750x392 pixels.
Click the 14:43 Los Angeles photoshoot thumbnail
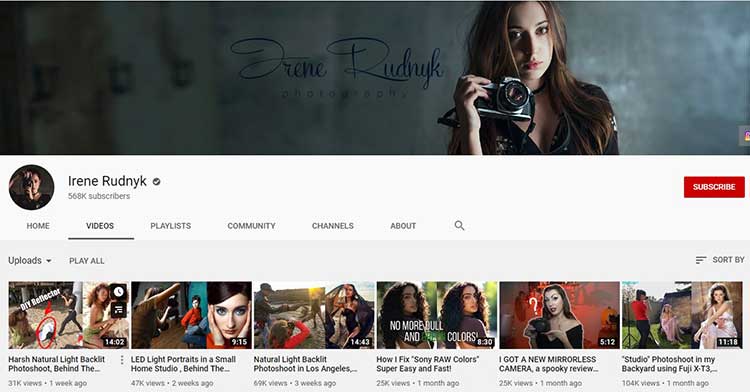tap(314, 315)
